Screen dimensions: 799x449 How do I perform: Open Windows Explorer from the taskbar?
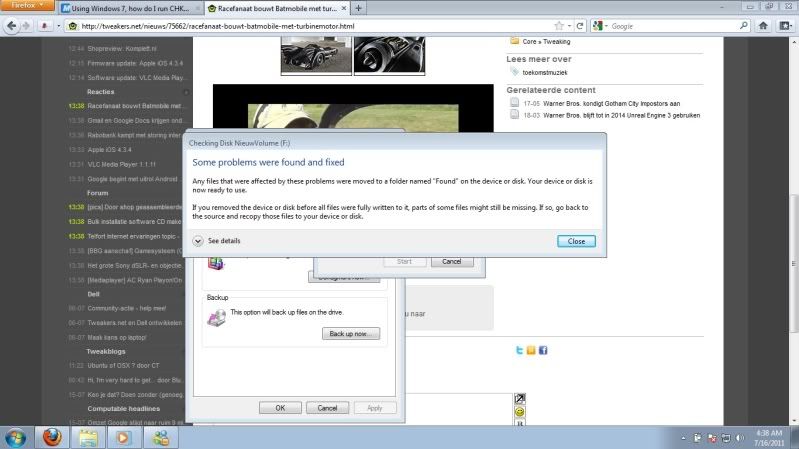(89, 437)
